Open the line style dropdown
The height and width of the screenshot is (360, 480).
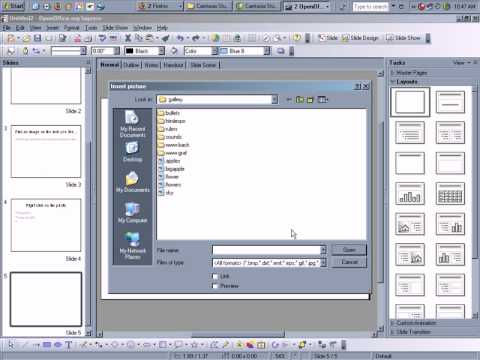tap(83, 51)
